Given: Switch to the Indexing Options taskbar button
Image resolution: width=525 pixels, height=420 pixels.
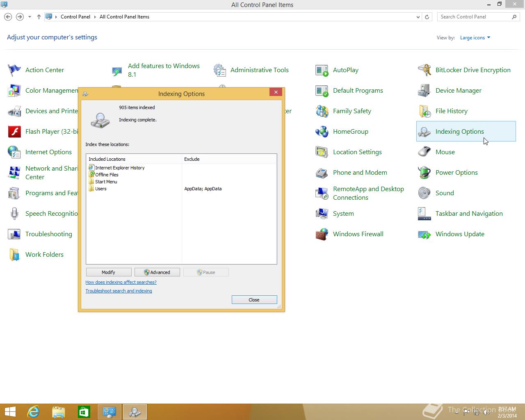Looking at the screenshot, I should point(135,412).
